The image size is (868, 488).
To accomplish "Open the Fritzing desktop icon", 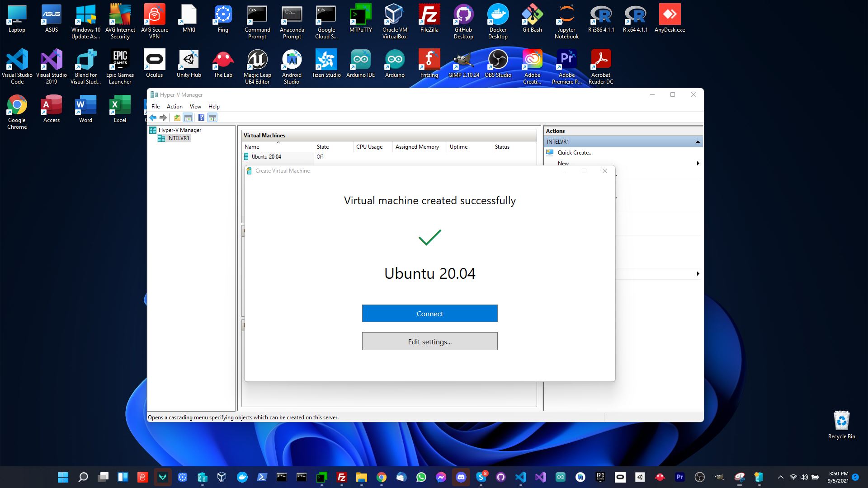I will pos(429,63).
